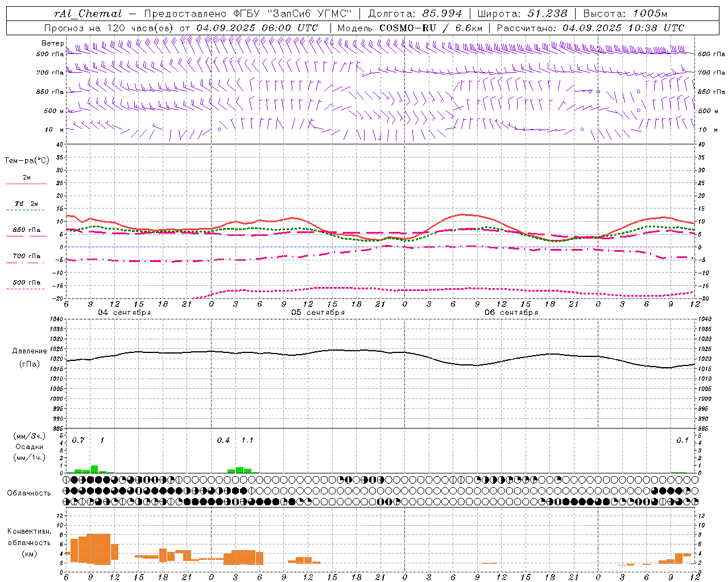
Task: Click the 0.4 precipitation amount value
Action: (224, 440)
